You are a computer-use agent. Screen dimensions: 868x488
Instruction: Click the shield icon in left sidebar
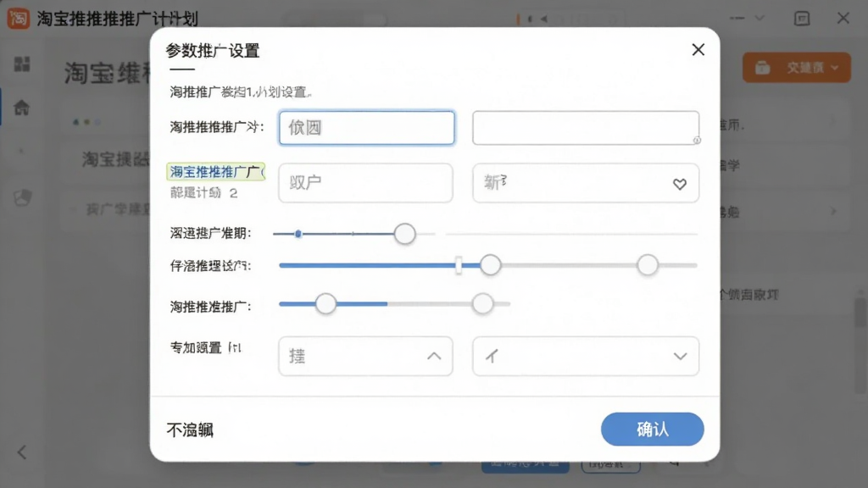22,197
